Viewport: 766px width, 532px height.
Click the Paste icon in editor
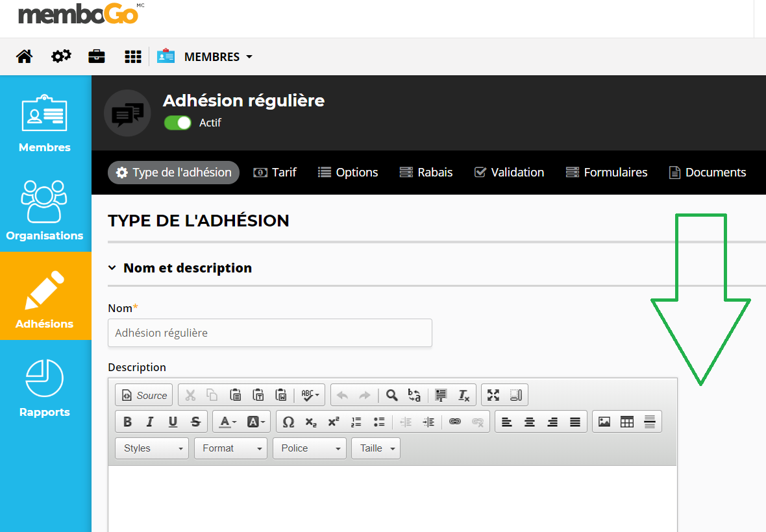pyautogui.click(x=236, y=395)
